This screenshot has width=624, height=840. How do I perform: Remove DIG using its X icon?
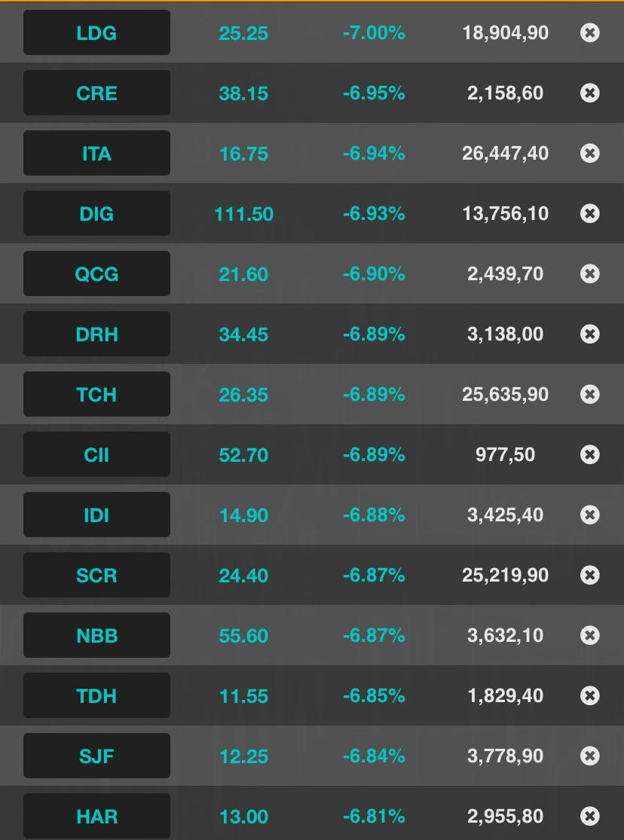coord(590,213)
